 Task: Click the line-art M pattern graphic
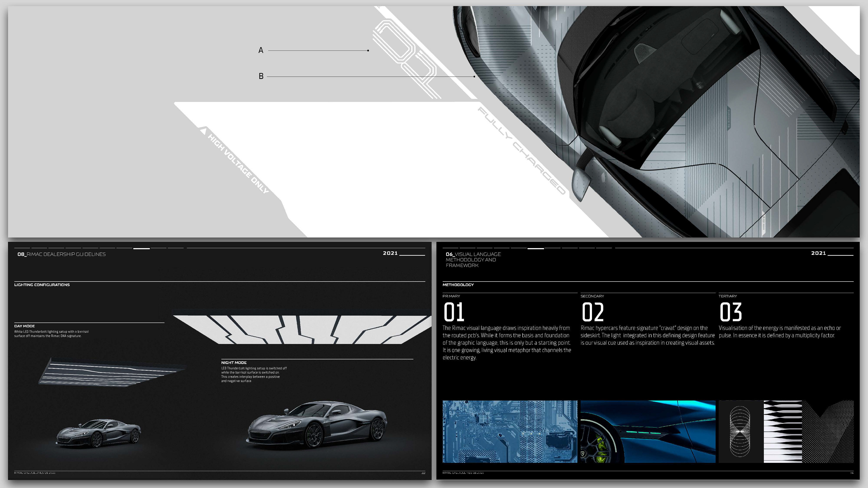pyautogui.click(x=828, y=432)
